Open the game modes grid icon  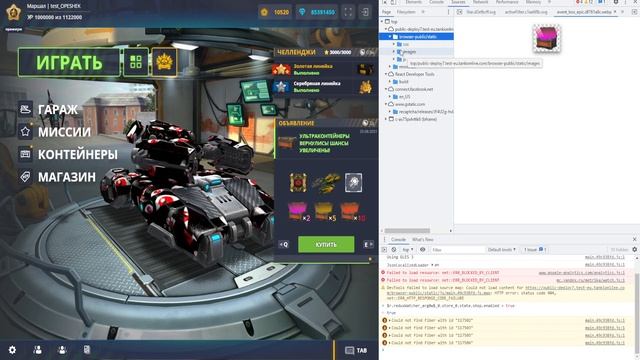click(136, 62)
